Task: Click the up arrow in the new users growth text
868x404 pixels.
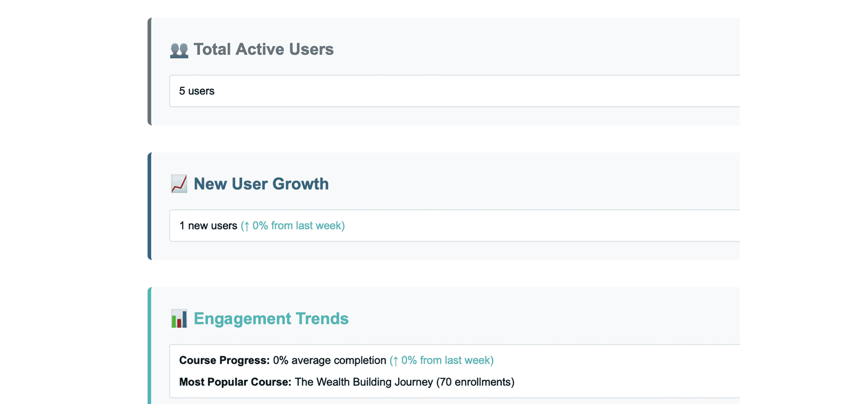Action: point(246,226)
